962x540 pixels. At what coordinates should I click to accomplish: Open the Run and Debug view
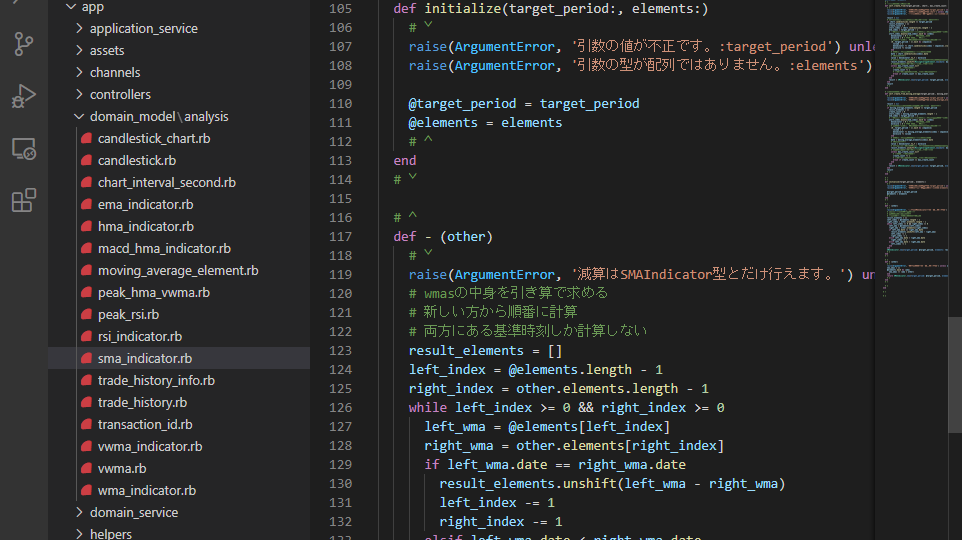23,96
